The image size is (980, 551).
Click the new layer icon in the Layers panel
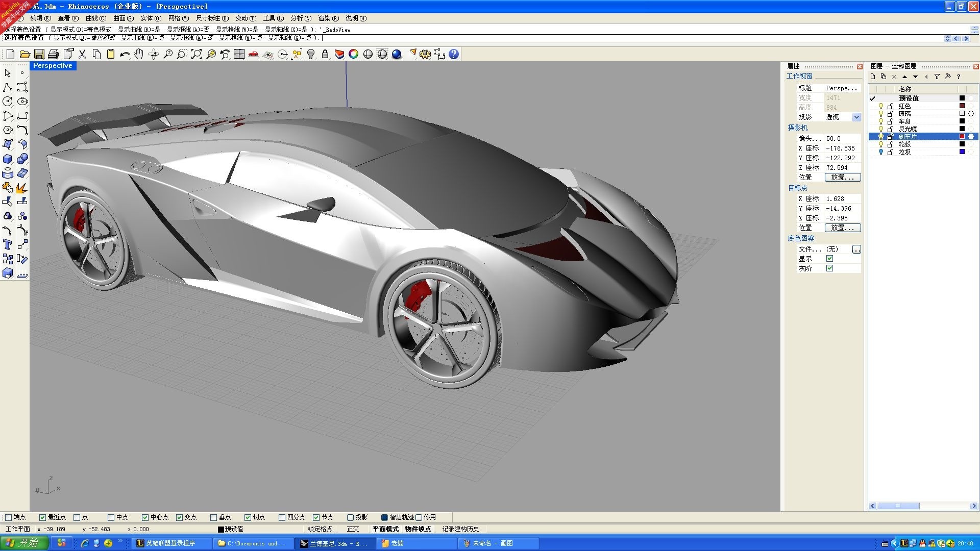[873, 77]
